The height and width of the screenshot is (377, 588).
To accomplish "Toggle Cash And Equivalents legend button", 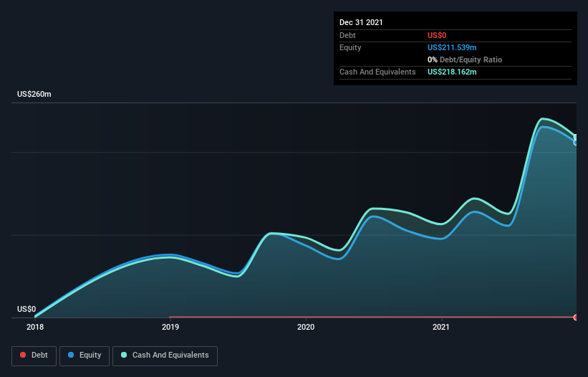I will [165, 355].
